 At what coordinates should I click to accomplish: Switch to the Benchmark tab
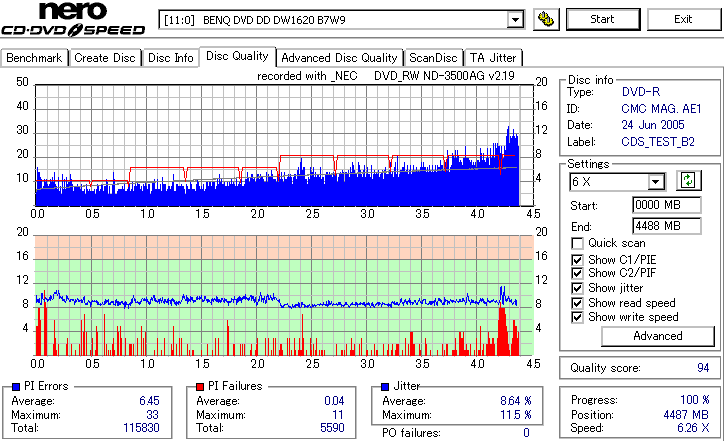pyautogui.click(x=34, y=58)
